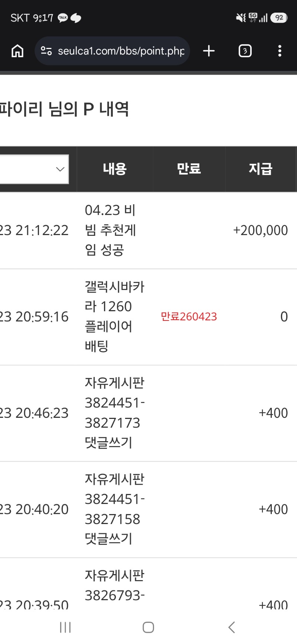Open 자유게시판 3824451-3827158 댓글쓰기 entry
This screenshot has width=297, height=644.
pyautogui.click(x=114, y=509)
